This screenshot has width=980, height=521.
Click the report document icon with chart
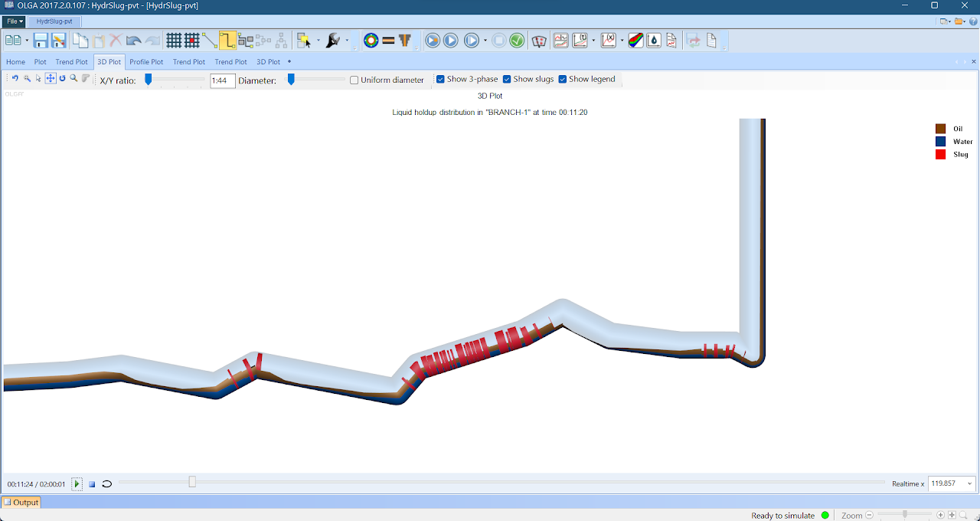[671, 41]
